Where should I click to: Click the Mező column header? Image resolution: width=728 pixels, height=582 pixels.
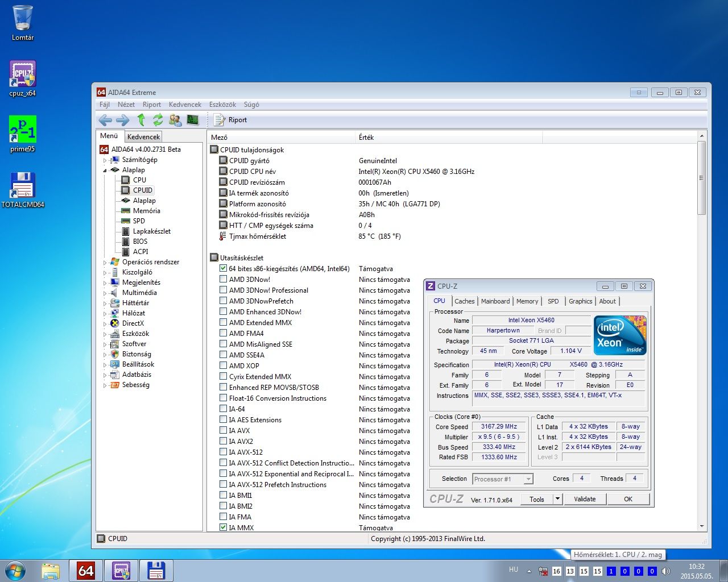[282, 137]
